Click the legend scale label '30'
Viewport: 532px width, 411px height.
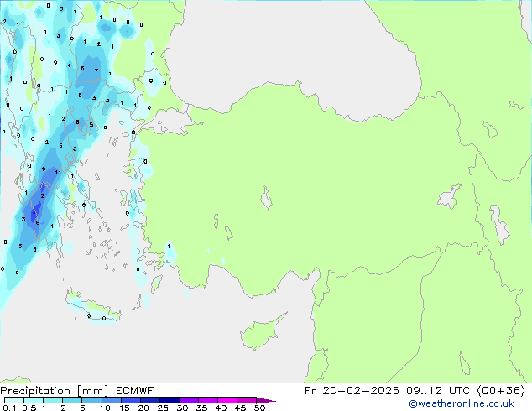tap(182, 408)
